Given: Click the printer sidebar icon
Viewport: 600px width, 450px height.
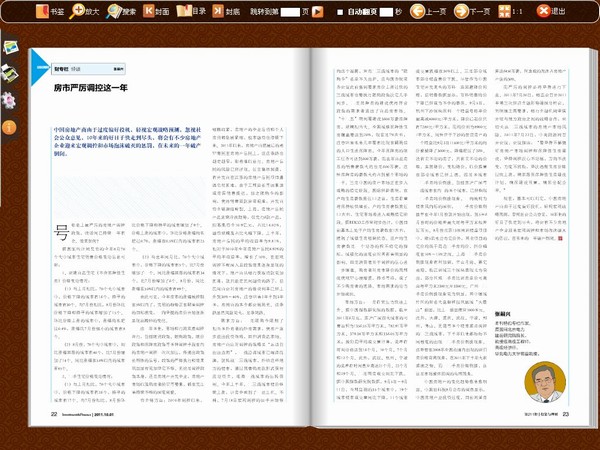Looking at the screenshot, I should (9, 73).
